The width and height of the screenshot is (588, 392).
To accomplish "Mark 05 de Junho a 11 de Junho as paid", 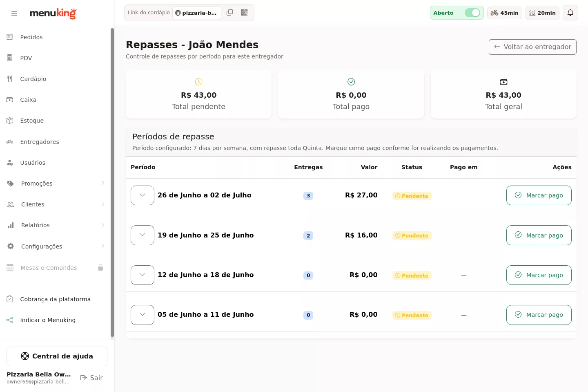I will click(x=539, y=315).
